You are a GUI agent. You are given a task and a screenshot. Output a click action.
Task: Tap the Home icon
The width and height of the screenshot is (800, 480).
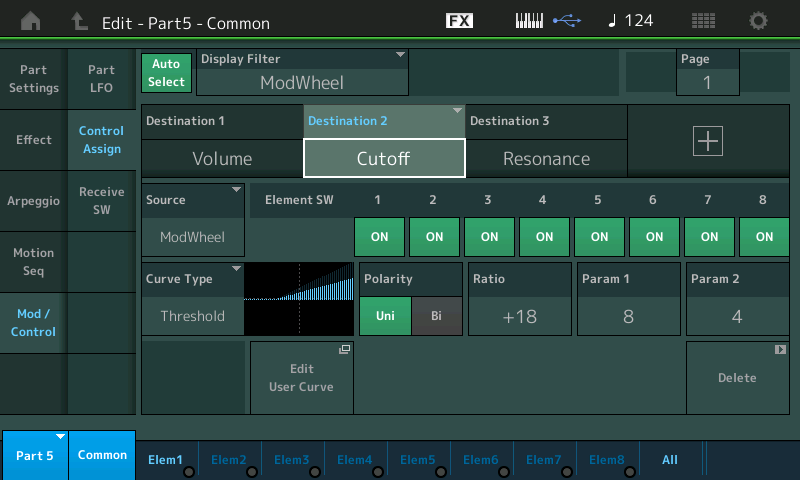pos(31,21)
